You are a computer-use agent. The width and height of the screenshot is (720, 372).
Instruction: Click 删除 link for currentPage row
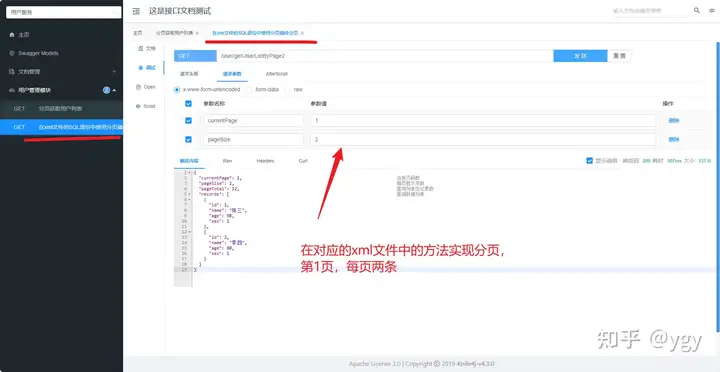[674, 120]
